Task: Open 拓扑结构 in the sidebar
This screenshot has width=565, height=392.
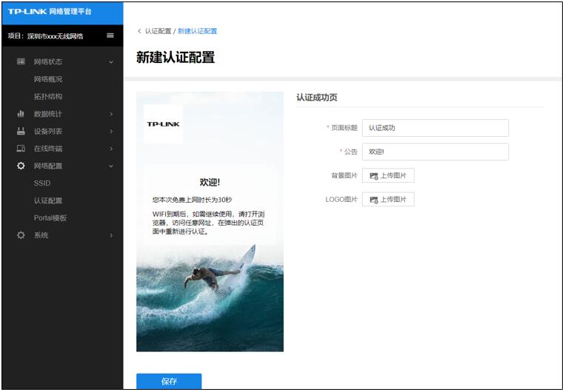Action: (48, 96)
